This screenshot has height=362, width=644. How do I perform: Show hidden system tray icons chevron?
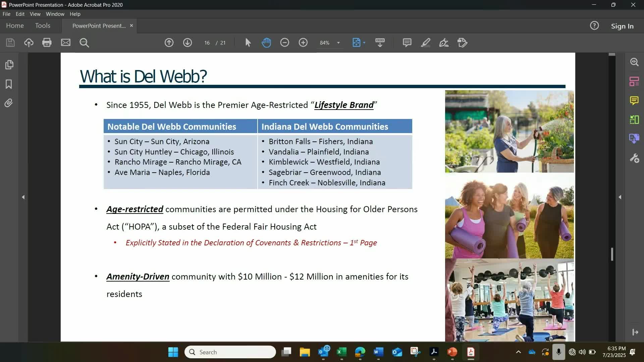click(518, 352)
